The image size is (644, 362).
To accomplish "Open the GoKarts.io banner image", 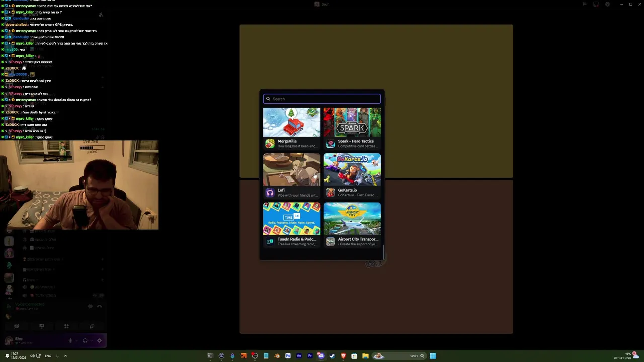I will click(352, 169).
